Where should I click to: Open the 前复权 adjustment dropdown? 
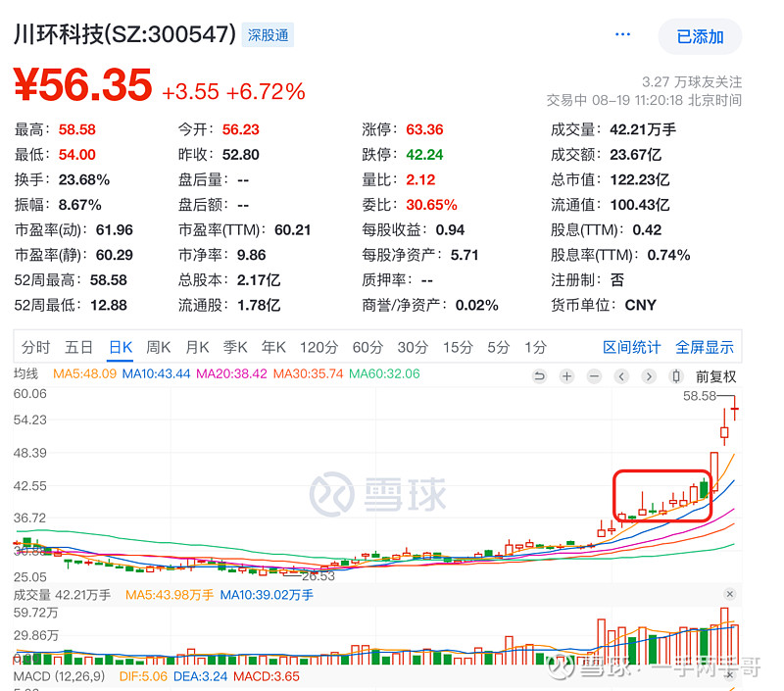click(715, 376)
